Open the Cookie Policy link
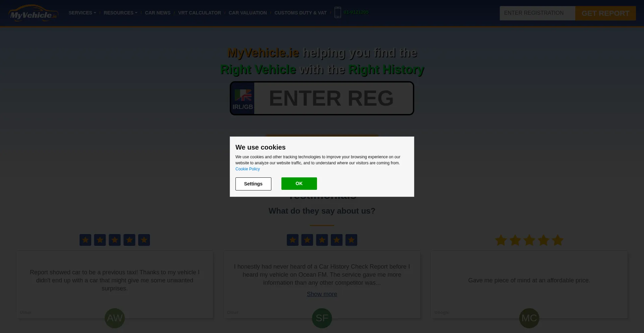Image resolution: width=644 pixels, height=333 pixels. pos(248,169)
